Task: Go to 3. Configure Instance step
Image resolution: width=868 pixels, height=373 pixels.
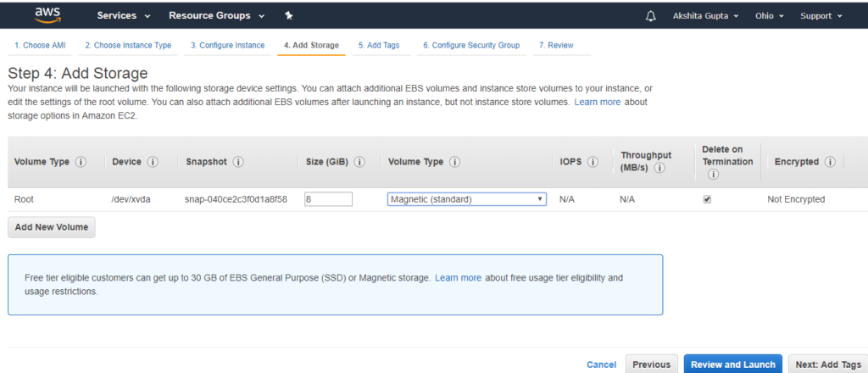Action: coord(227,46)
